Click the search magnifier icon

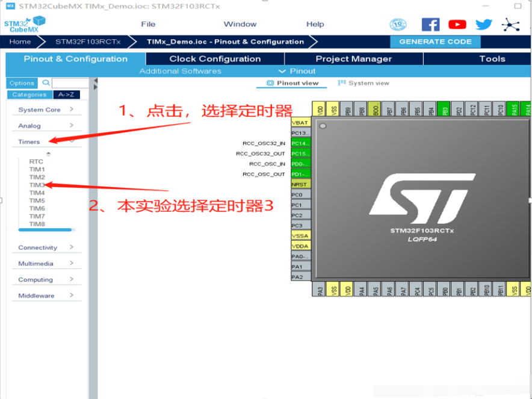46,83
